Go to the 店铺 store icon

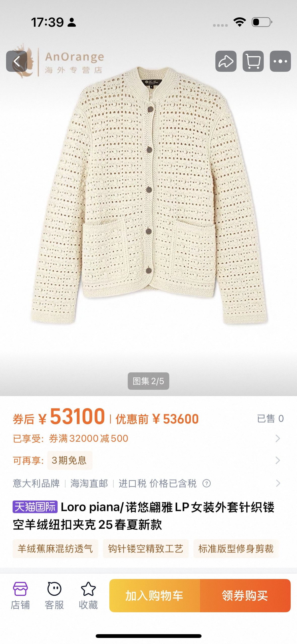(x=20, y=596)
